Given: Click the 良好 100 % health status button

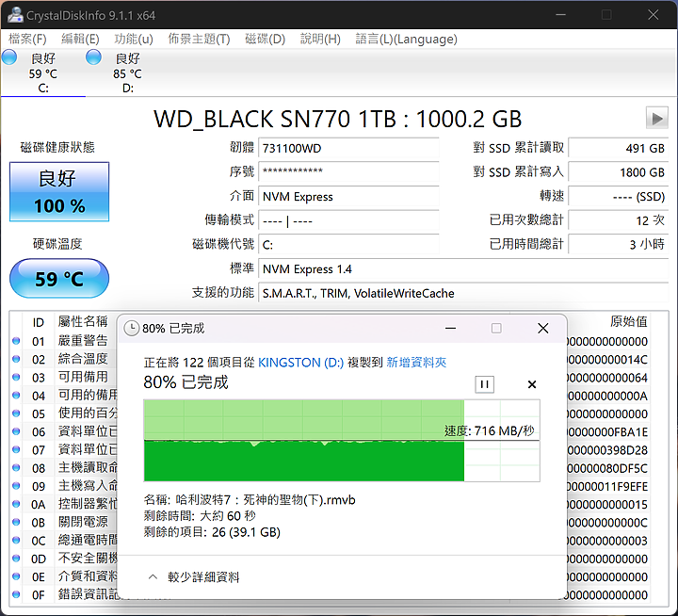Looking at the screenshot, I should (x=59, y=191).
